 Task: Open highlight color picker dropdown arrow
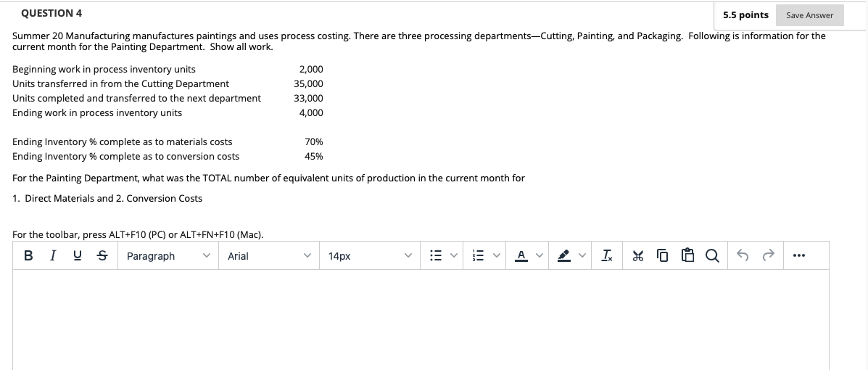coord(582,256)
